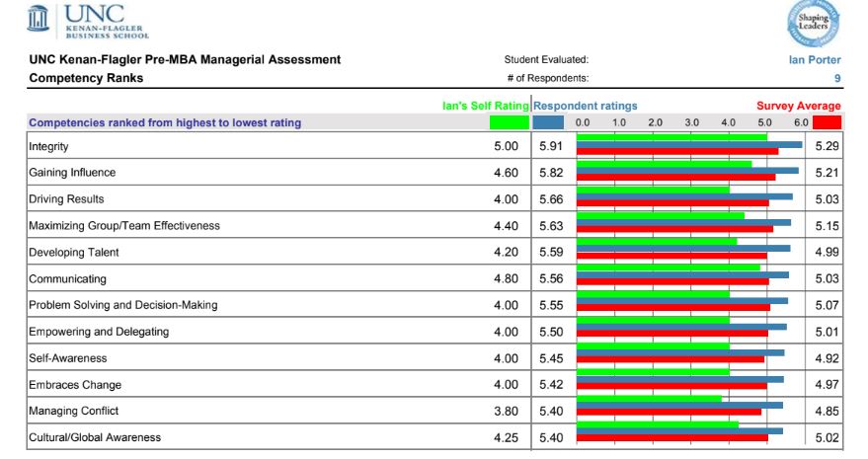
Task: Click the 'Respondent ratings' column label
Action: click(586, 106)
